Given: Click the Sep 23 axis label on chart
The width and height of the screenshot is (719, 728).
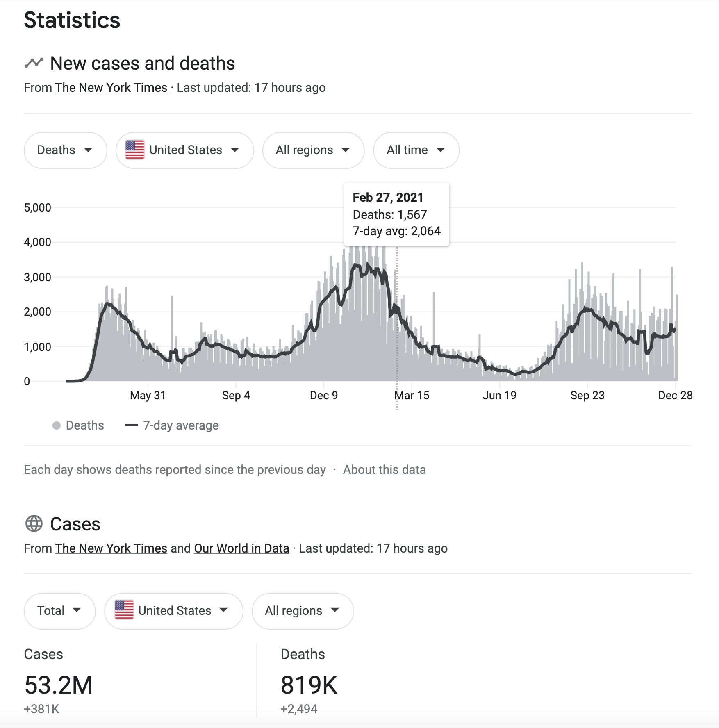Looking at the screenshot, I should click(x=587, y=396).
